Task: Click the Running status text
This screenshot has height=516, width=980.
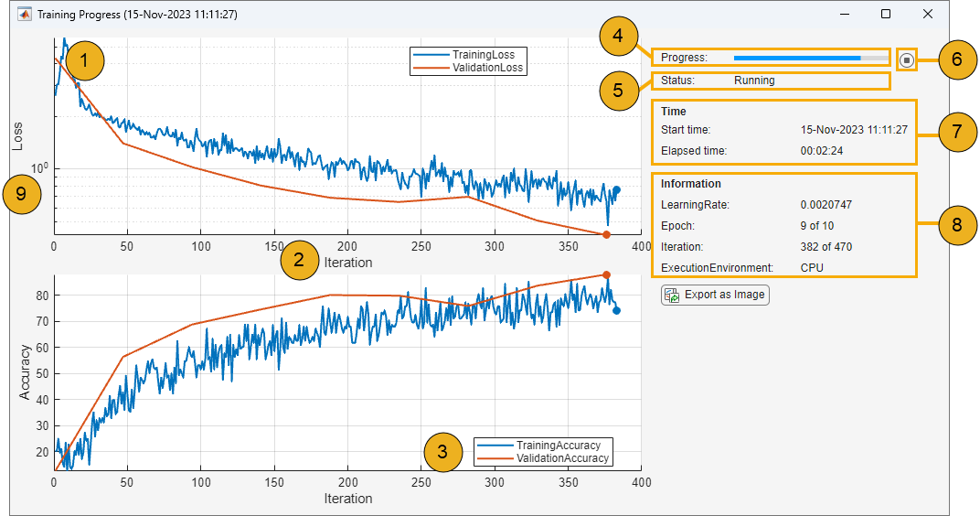Action: pos(754,81)
